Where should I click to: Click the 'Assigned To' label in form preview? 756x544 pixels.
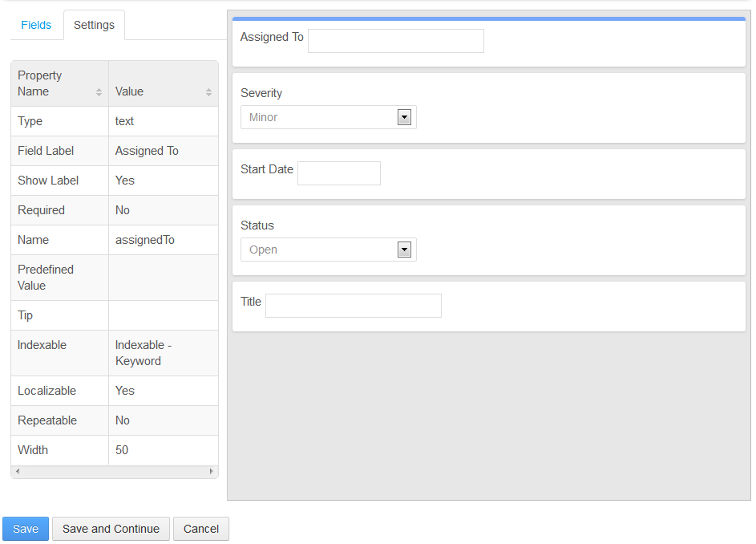(x=272, y=37)
